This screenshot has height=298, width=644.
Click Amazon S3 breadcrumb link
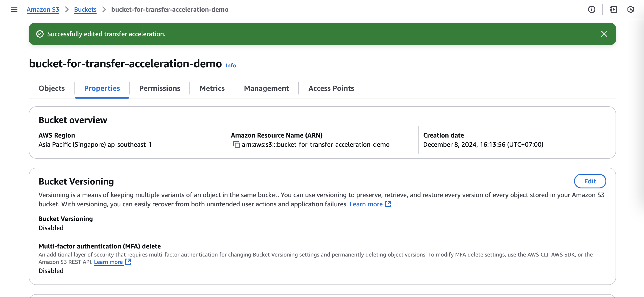[x=43, y=9]
